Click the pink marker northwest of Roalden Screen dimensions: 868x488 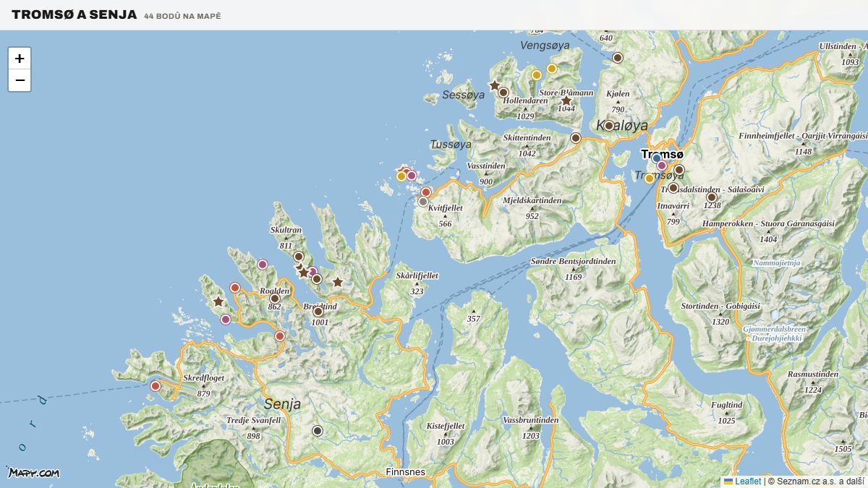pyautogui.click(x=263, y=265)
